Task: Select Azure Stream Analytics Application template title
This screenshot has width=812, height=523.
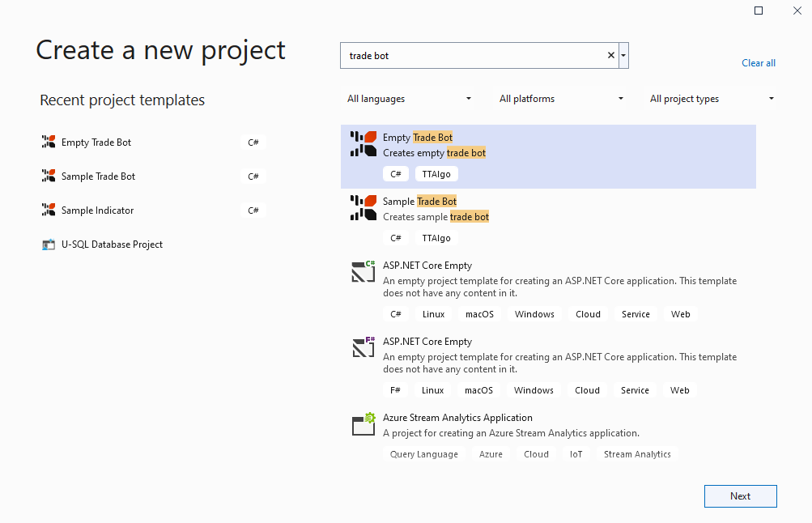Action: [x=457, y=418]
